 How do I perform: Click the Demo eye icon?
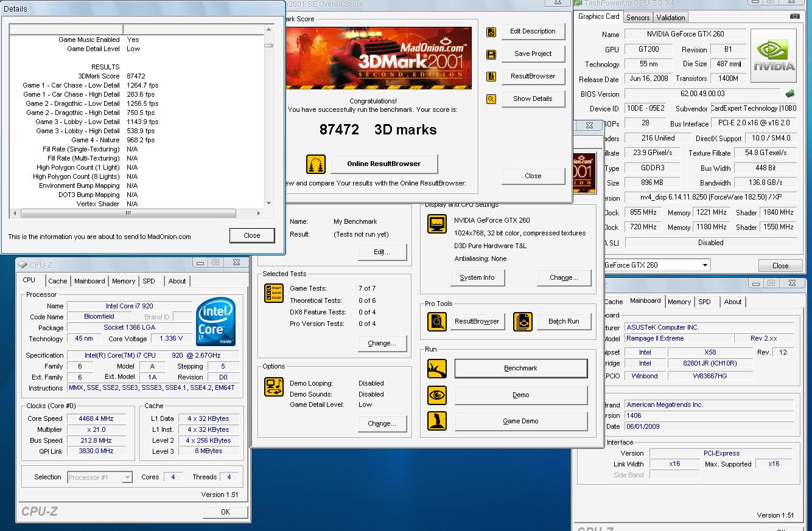point(437,395)
